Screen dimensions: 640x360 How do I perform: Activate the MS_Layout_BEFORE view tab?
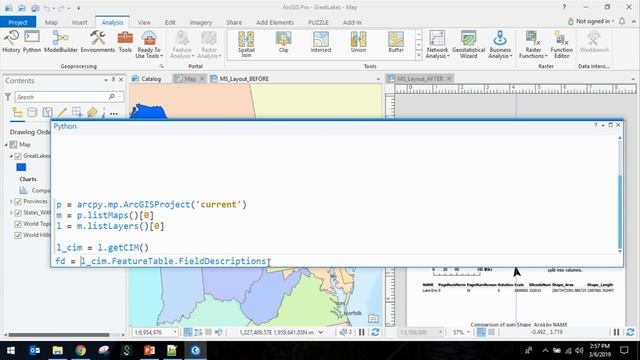pyautogui.click(x=240, y=78)
